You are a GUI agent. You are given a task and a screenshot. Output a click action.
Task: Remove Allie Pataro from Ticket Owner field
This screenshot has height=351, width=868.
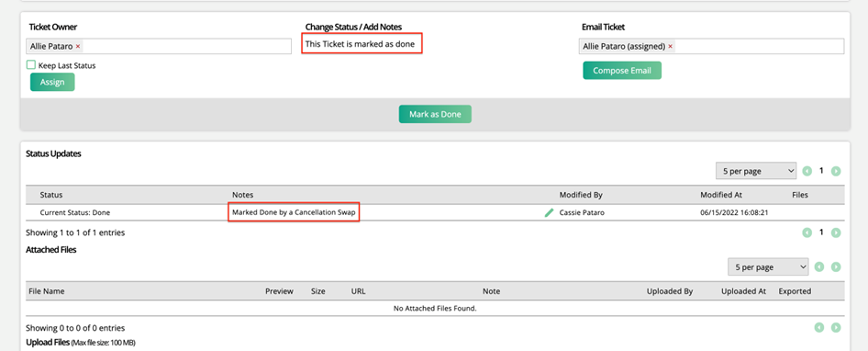tap(78, 47)
